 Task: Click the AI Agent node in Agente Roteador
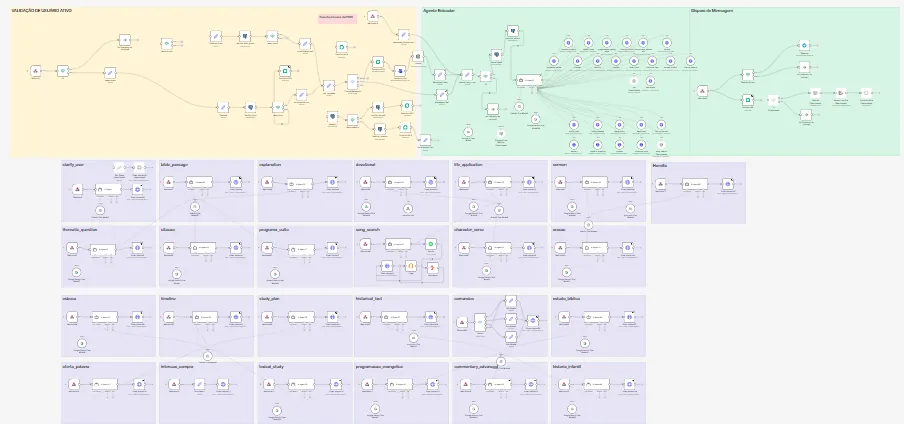tap(529, 80)
